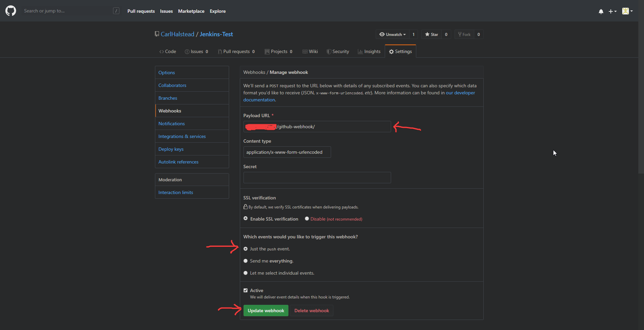Select Disable SSL verification option
644x330 pixels.
pyautogui.click(x=307, y=219)
